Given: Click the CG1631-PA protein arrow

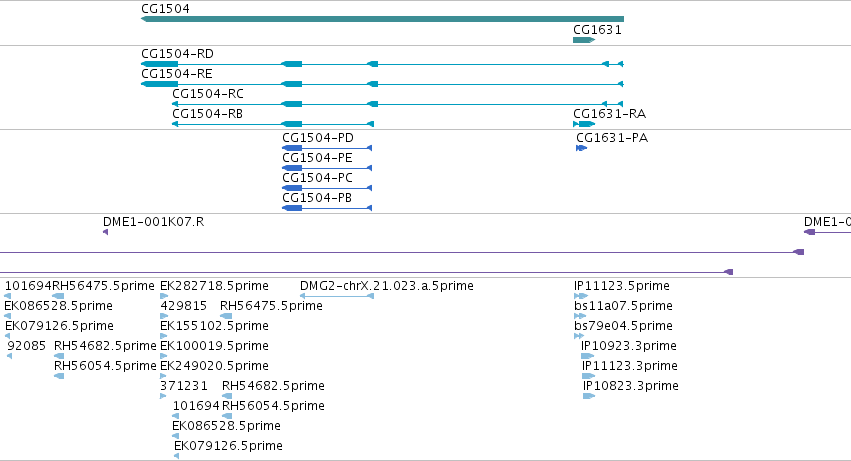Looking at the screenshot, I should tap(581, 148).
